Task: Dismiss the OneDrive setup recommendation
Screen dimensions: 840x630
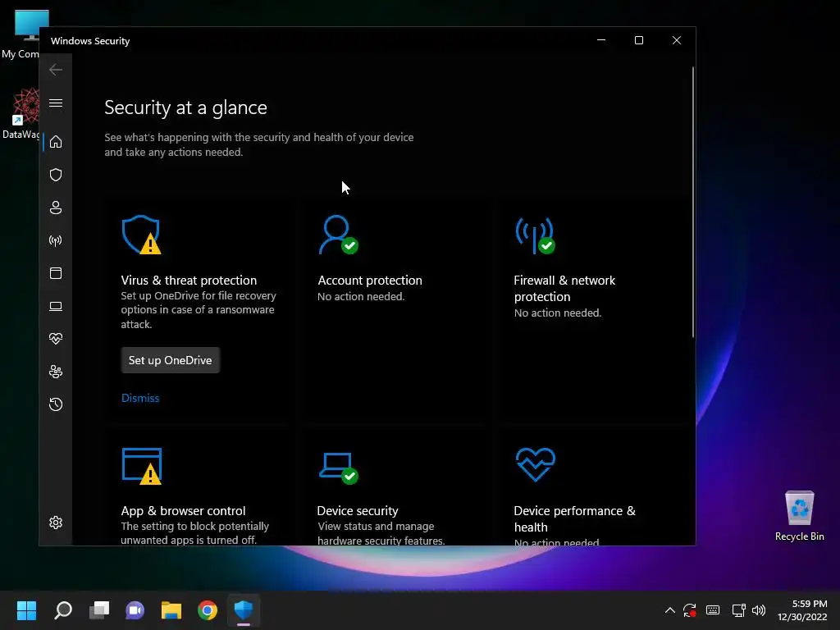Action: click(x=140, y=398)
